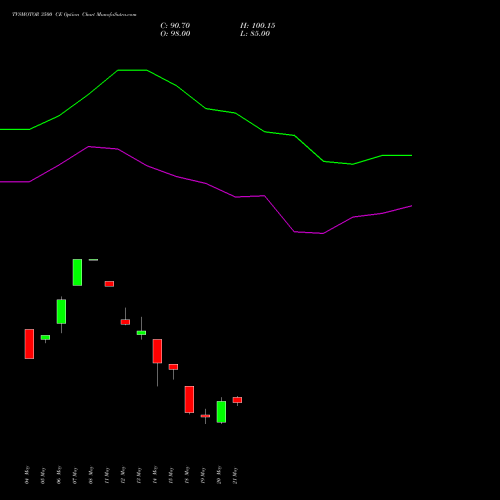The width and height of the screenshot is (500, 500).
Task: Click the 18 May date label
Action: [187, 475]
